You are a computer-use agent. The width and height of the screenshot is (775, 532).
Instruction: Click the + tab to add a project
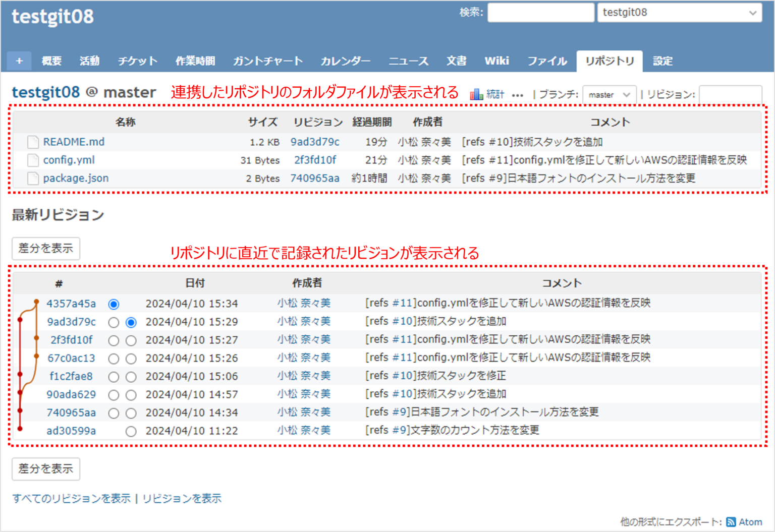(x=19, y=61)
